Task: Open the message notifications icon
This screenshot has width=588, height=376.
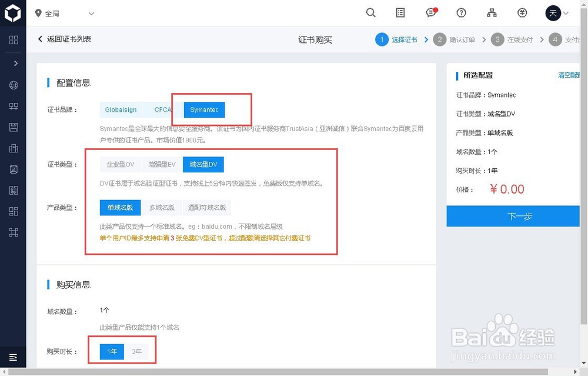Action: point(431,13)
